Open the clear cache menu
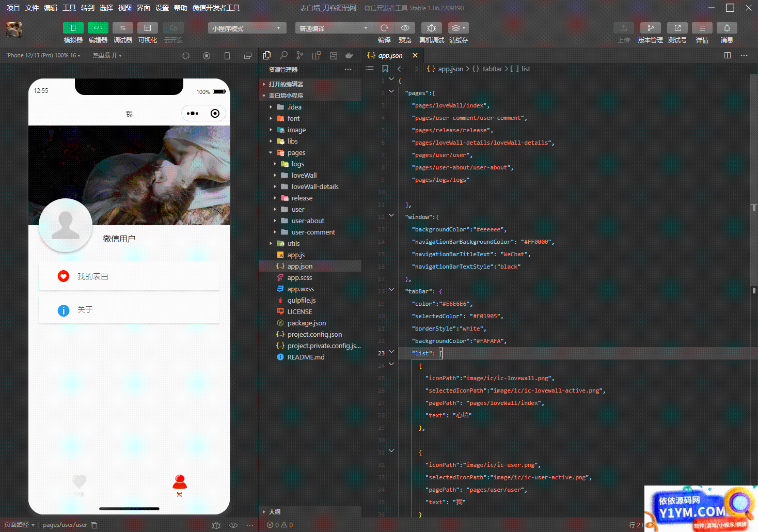This screenshot has width=758, height=532. [x=458, y=28]
